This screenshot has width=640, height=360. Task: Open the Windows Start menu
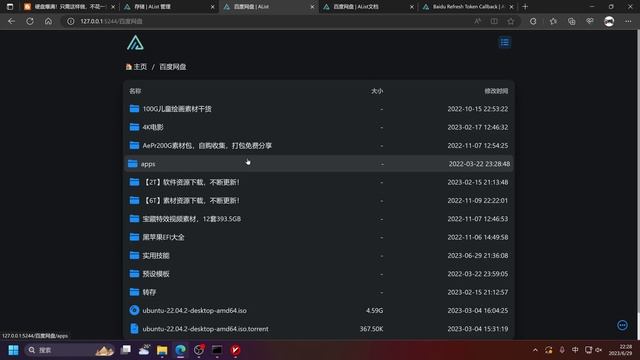point(13,350)
